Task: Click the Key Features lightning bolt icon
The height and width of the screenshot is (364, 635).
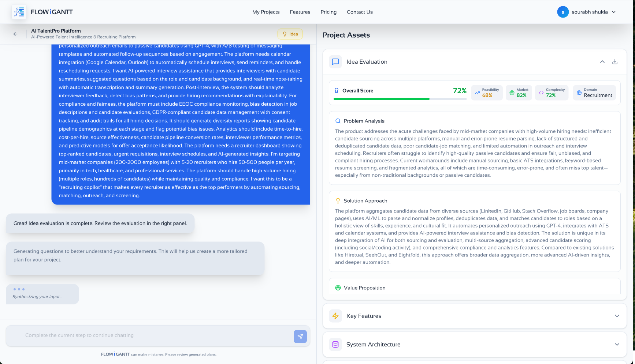Action: pos(335,316)
